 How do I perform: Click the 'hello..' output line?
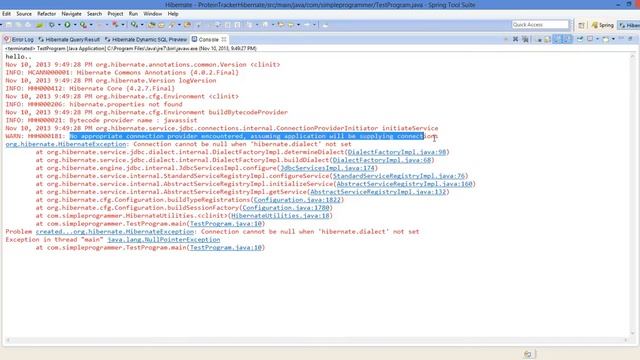pos(18,57)
